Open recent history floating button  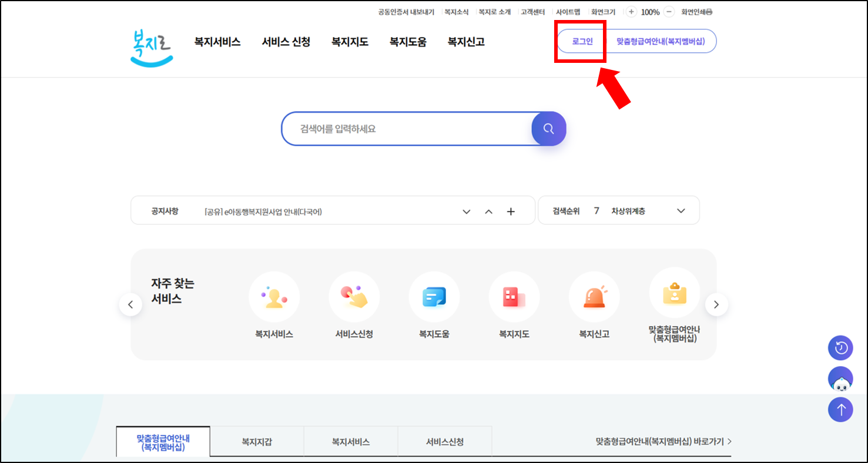840,348
